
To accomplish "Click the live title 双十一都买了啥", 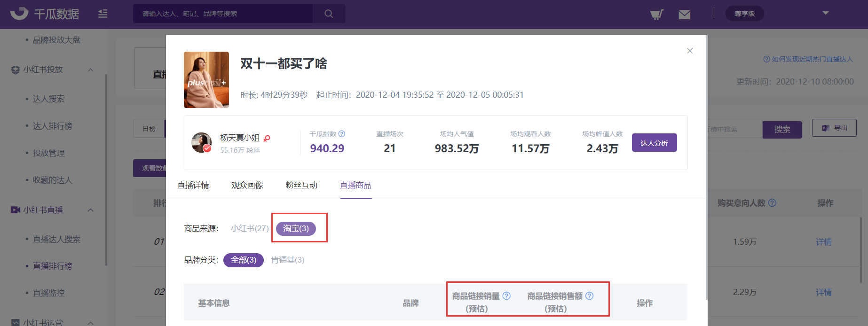I will pos(284,63).
